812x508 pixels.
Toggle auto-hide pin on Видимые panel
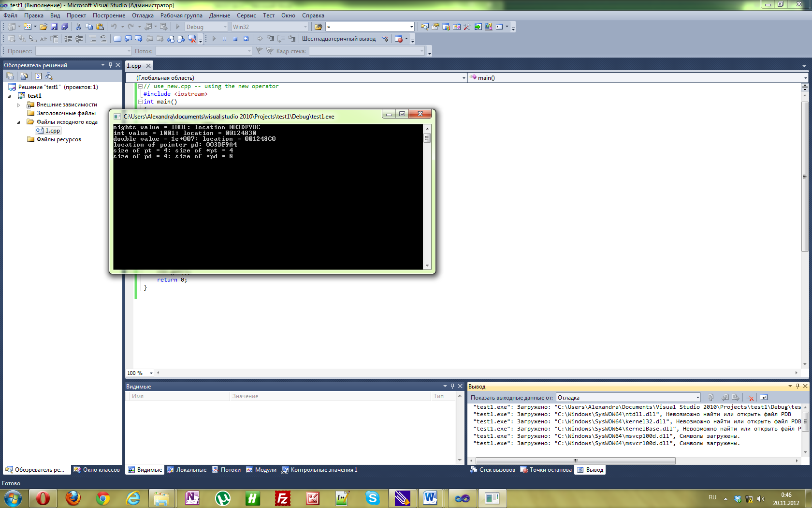[x=452, y=386]
